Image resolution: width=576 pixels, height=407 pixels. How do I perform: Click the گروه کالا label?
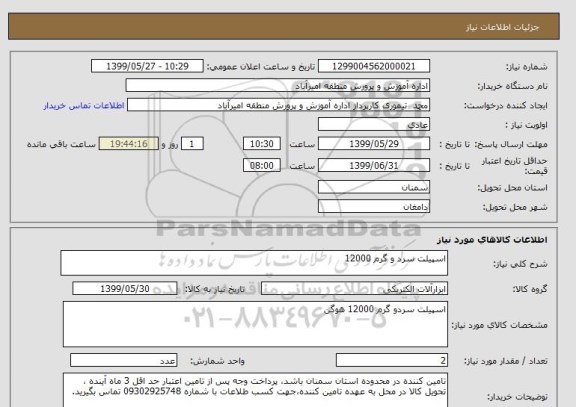click(x=530, y=289)
